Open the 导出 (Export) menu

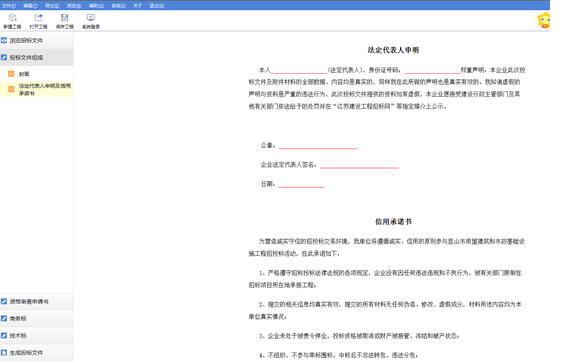click(x=52, y=6)
